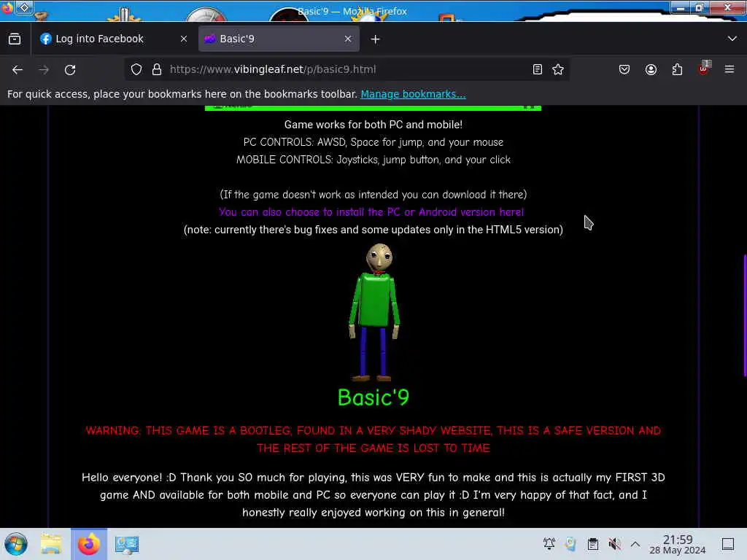Image resolution: width=747 pixels, height=560 pixels.
Task: Go back to the previous page
Action: pyautogui.click(x=18, y=69)
